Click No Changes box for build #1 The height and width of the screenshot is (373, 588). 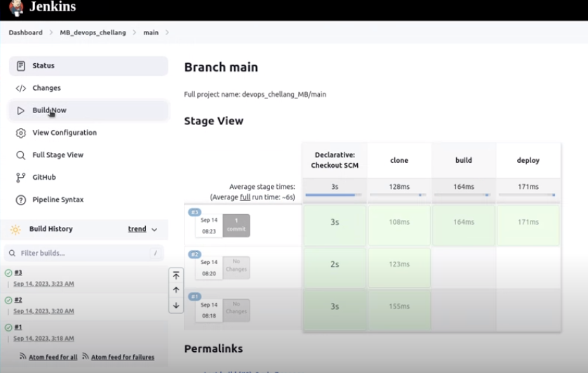(x=236, y=310)
